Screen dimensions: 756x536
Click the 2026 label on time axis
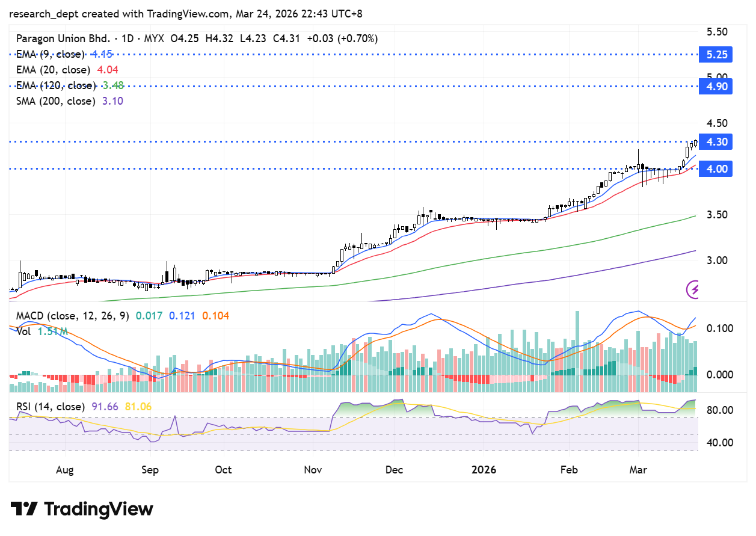click(484, 470)
